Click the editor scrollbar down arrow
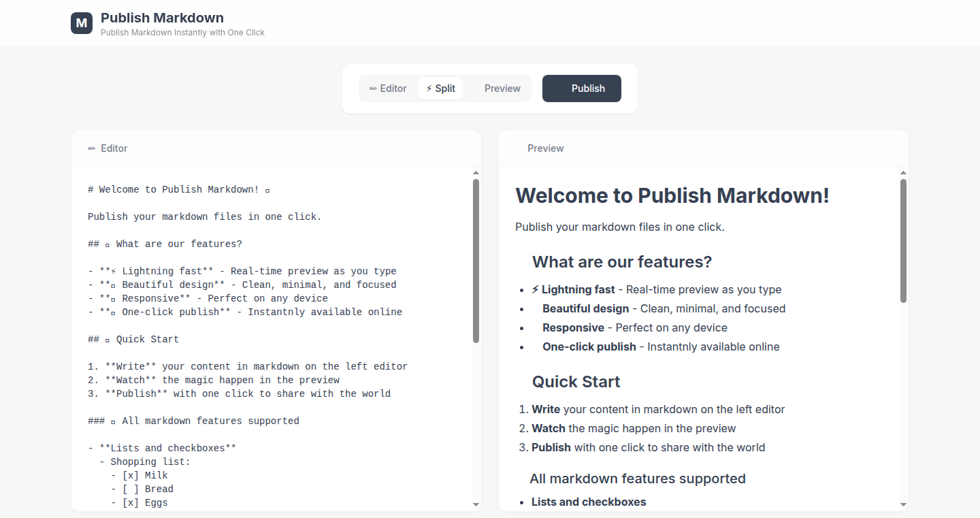The image size is (980, 518). click(476, 504)
